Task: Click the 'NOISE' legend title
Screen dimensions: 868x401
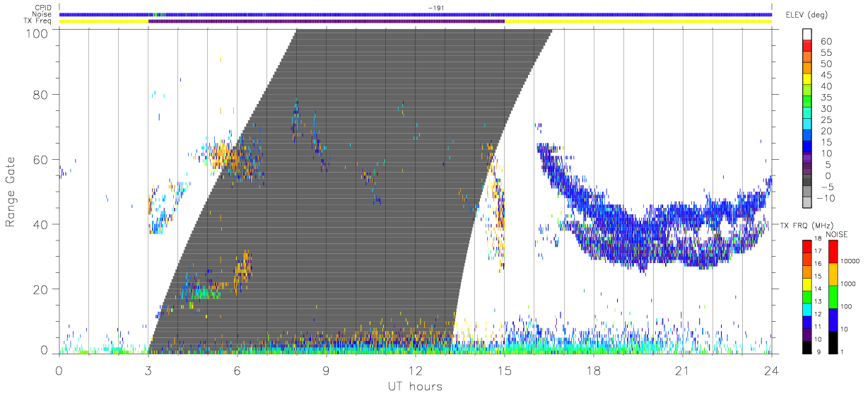Action: click(x=836, y=234)
